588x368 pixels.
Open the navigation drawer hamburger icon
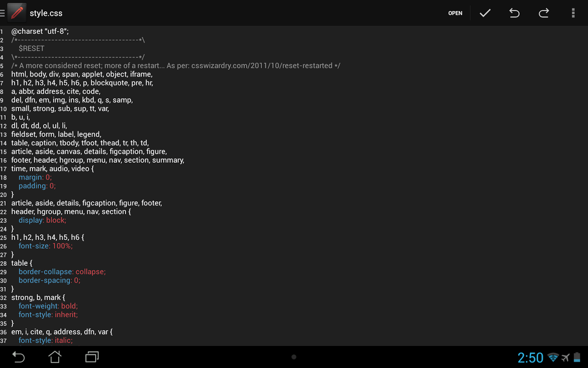click(x=2, y=13)
